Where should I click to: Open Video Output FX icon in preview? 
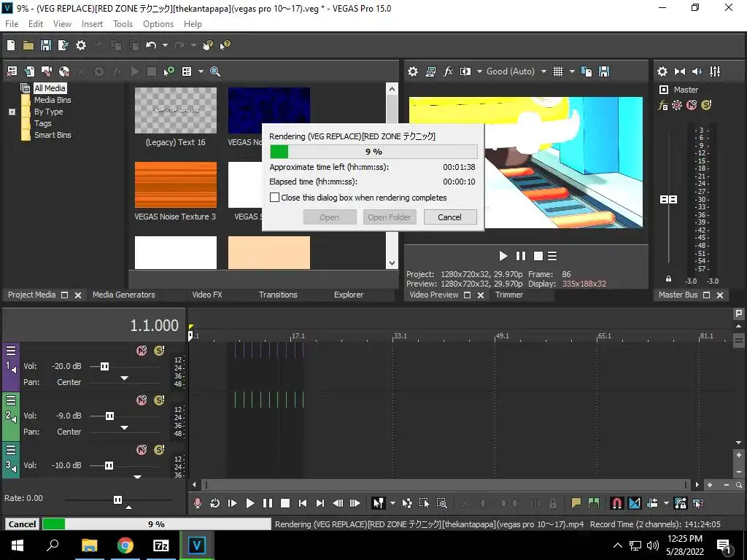coord(448,71)
